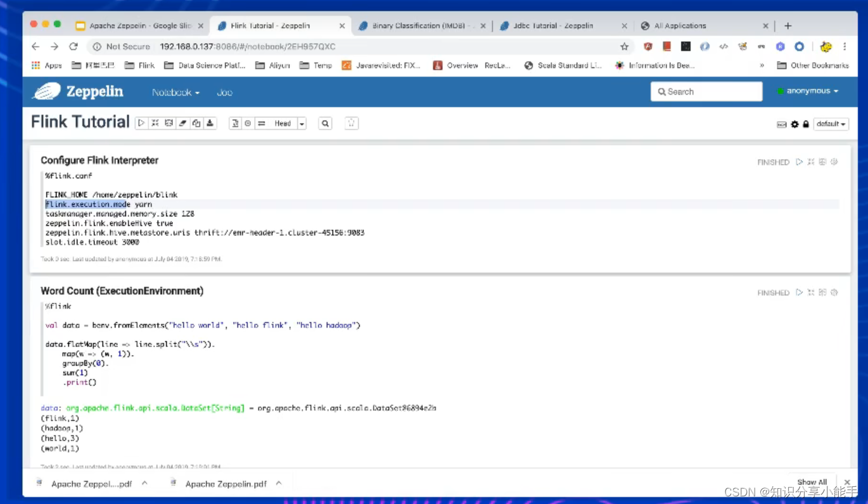Image resolution: width=868 pixels, height=504 pixels.
Task: Clear all output using the eraser icon
Action: (182, 124)
